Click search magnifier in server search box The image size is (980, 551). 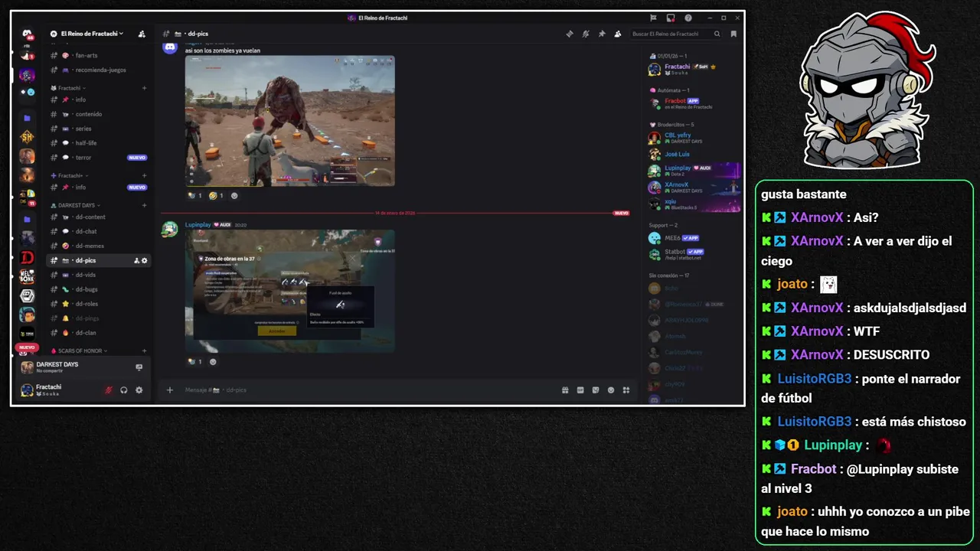pyautogui.click(x=717, y=34)
